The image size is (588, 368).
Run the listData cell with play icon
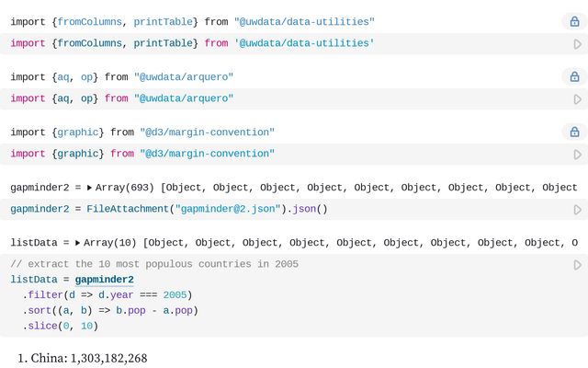[x=578, y=265]
